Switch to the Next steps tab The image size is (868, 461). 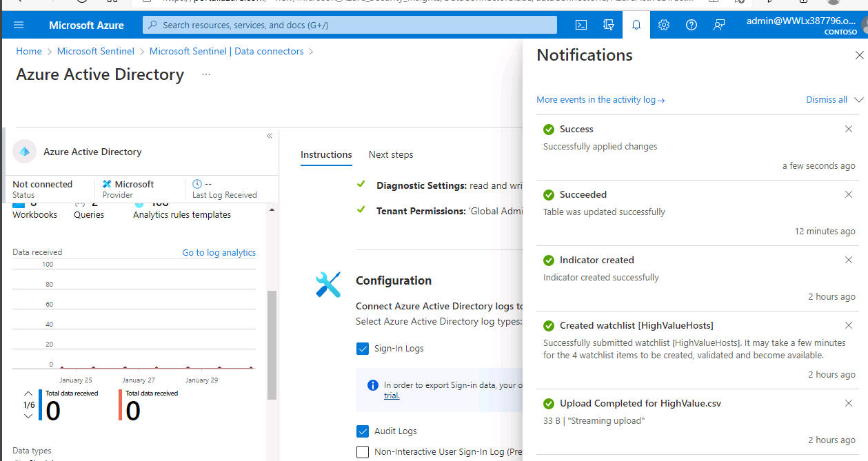[391, 154]
